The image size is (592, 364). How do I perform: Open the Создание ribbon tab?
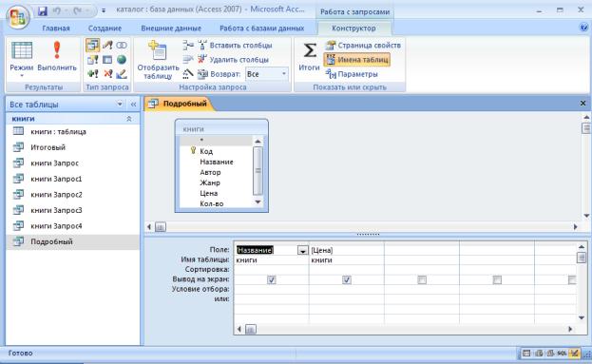pos(105,29)
